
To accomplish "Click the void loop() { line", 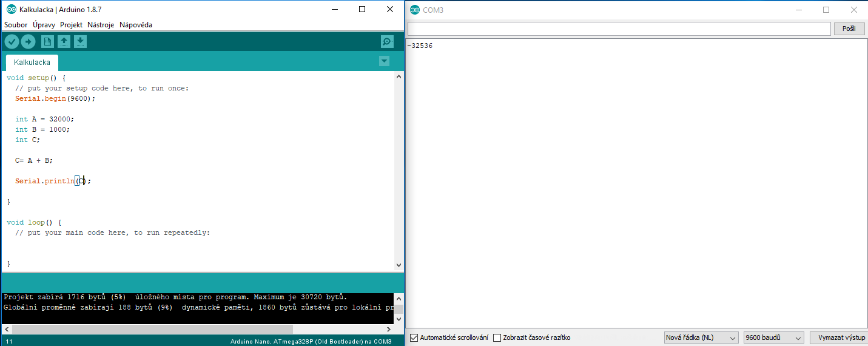I will coord(34,222).
